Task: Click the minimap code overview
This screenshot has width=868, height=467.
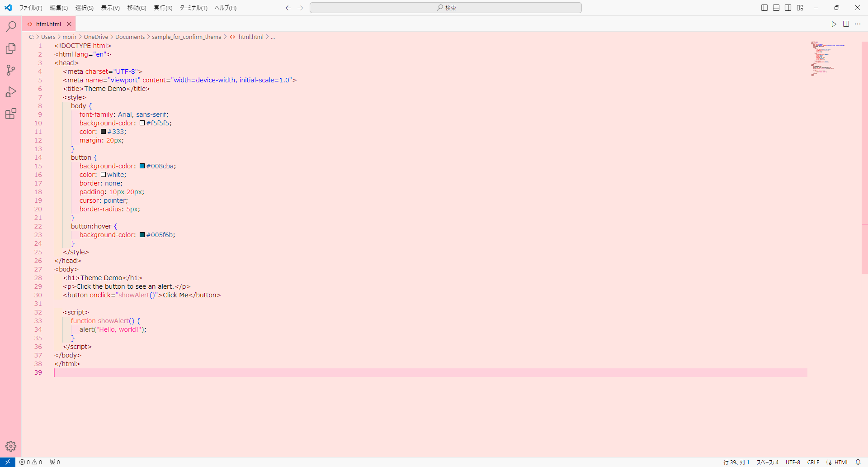Action: 827,59
